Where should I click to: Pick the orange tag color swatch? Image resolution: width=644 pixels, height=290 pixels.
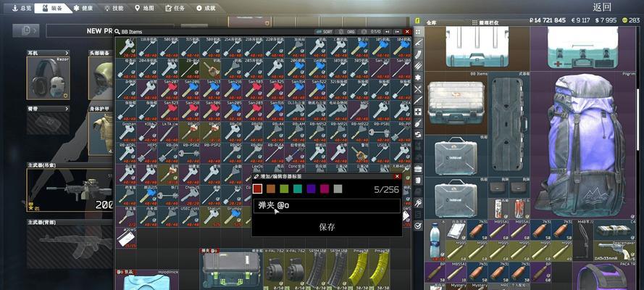pos(271,188)
